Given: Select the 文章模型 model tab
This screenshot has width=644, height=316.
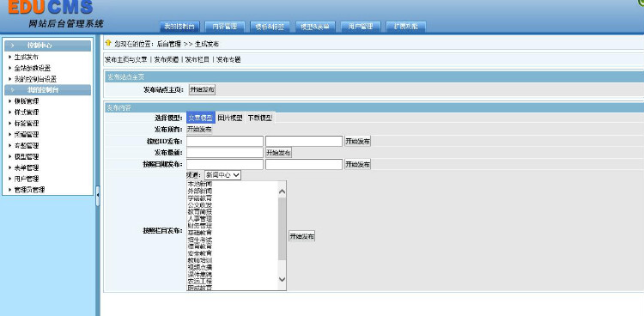Looking at the screenshot, I should (x=200, y=118).
